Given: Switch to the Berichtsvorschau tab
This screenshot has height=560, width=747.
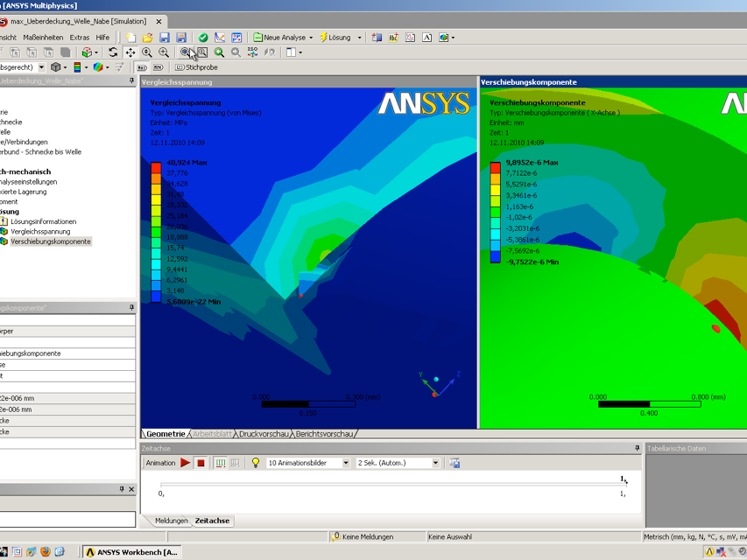Looking at the screenshot, I should 324,434.
